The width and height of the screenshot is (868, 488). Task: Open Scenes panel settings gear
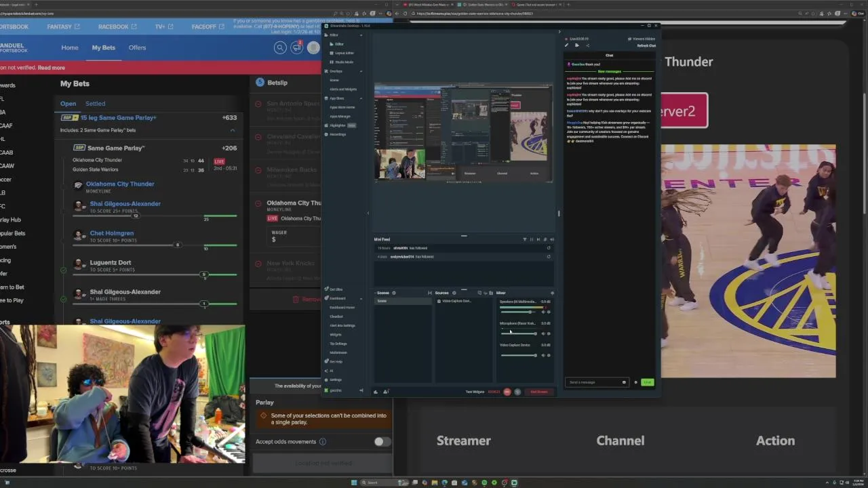pyautogui.click(x=394, y=293)
